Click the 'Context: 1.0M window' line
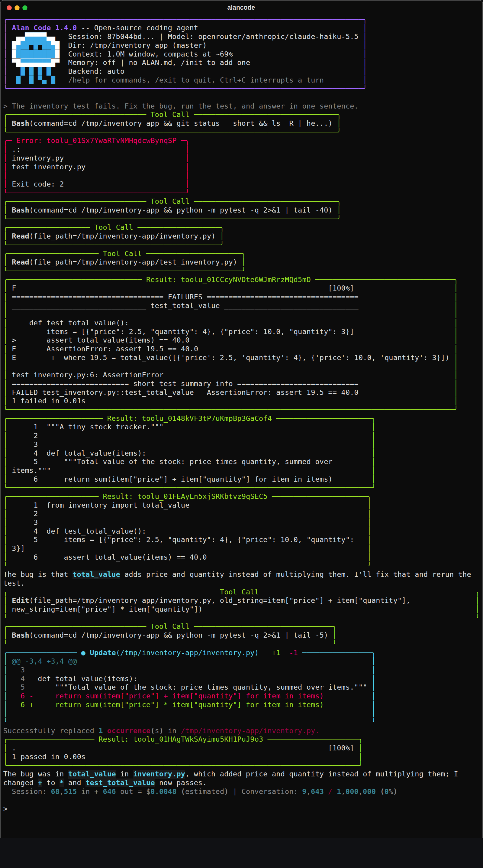Image resolution: width=483 pixels, height=868 pixels. (x=150, y=54)
